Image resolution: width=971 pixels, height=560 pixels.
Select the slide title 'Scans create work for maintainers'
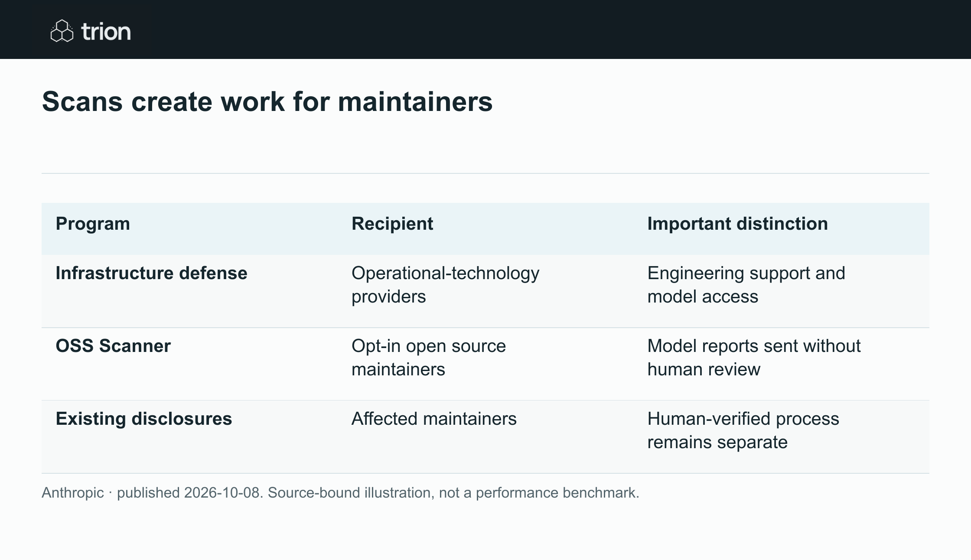[267, 102]
